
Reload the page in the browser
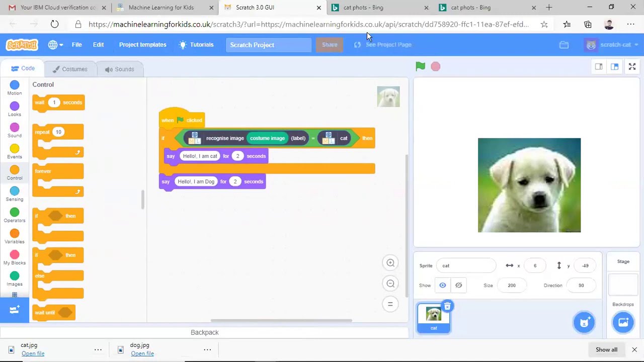(54, 24)
